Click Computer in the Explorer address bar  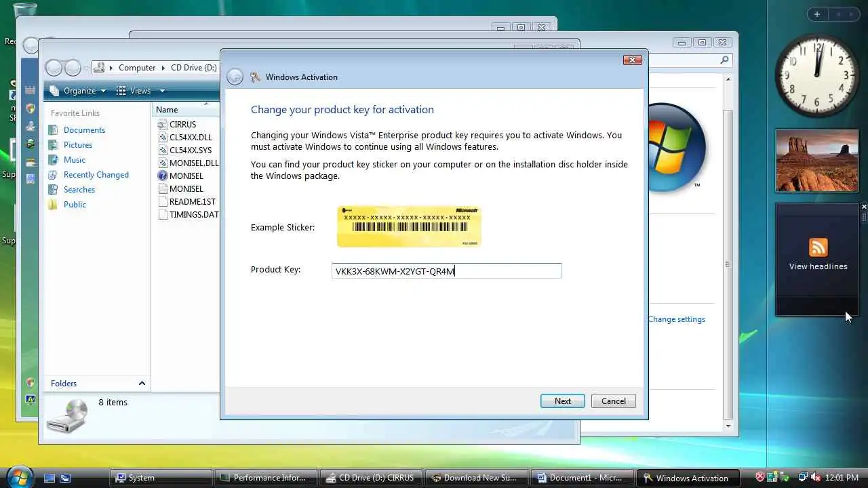click(137, 68)
